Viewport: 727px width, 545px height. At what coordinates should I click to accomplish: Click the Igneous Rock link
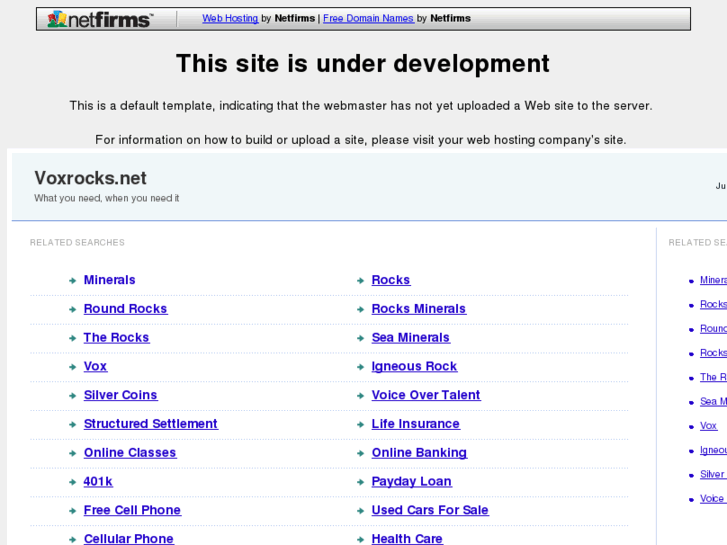point(415,366)
